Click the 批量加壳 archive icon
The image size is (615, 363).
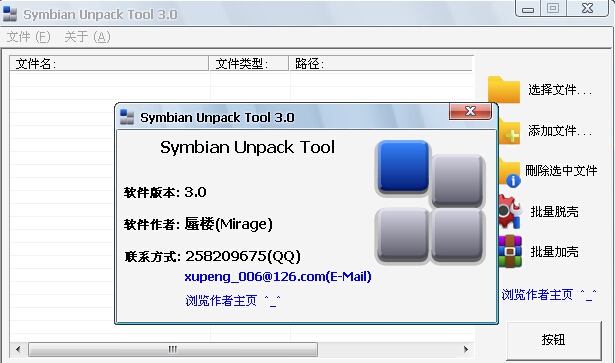click(x=510, y=251)
